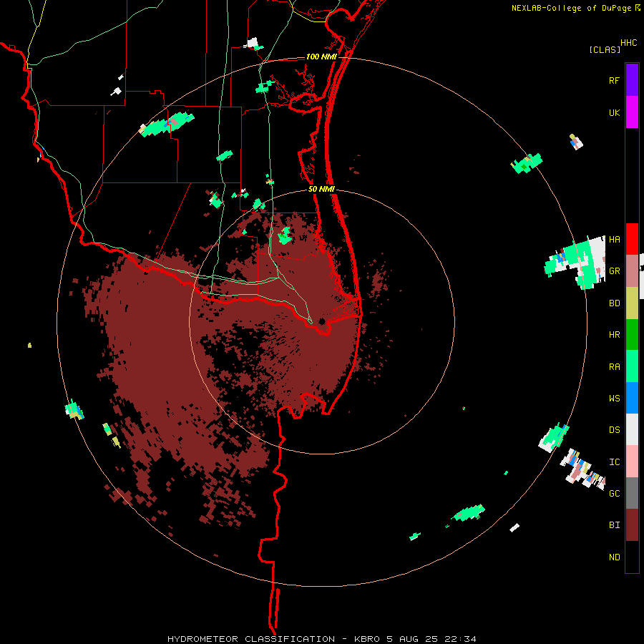Click the "100 NMI" range ring label
This screenshot has width=644, height=644.
(x=321, y=57)
